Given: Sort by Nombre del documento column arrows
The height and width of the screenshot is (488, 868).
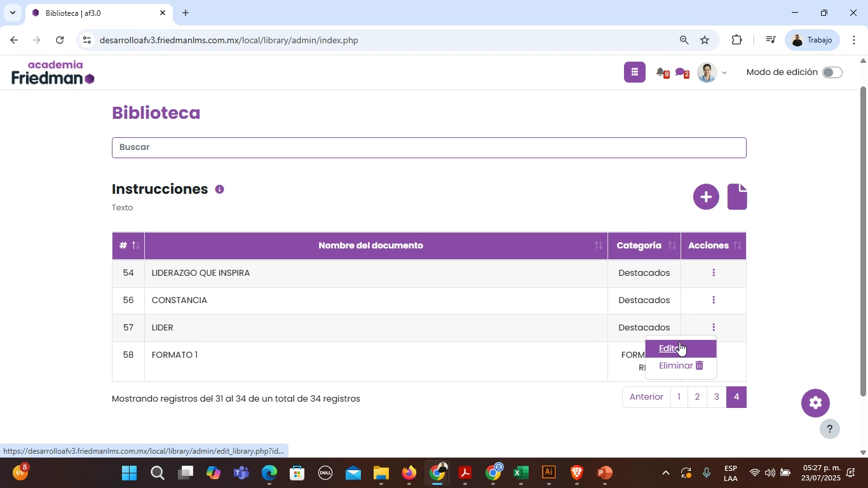Looking at the screenshot, I should coord(598,245).
